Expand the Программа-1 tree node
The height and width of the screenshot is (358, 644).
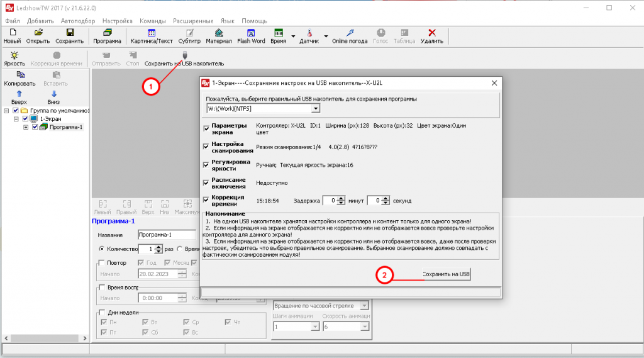(x=26, y=127)
